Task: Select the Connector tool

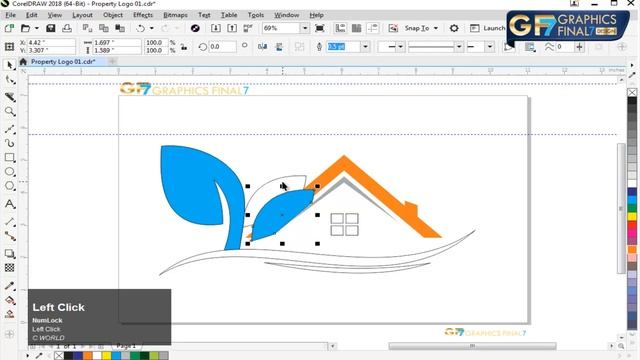Action: (10, 236)
